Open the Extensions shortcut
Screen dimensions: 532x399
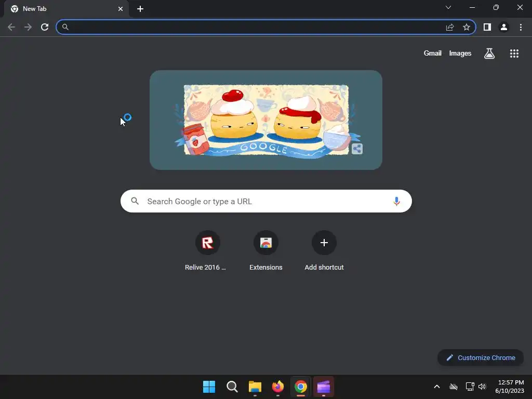point(266,250)
